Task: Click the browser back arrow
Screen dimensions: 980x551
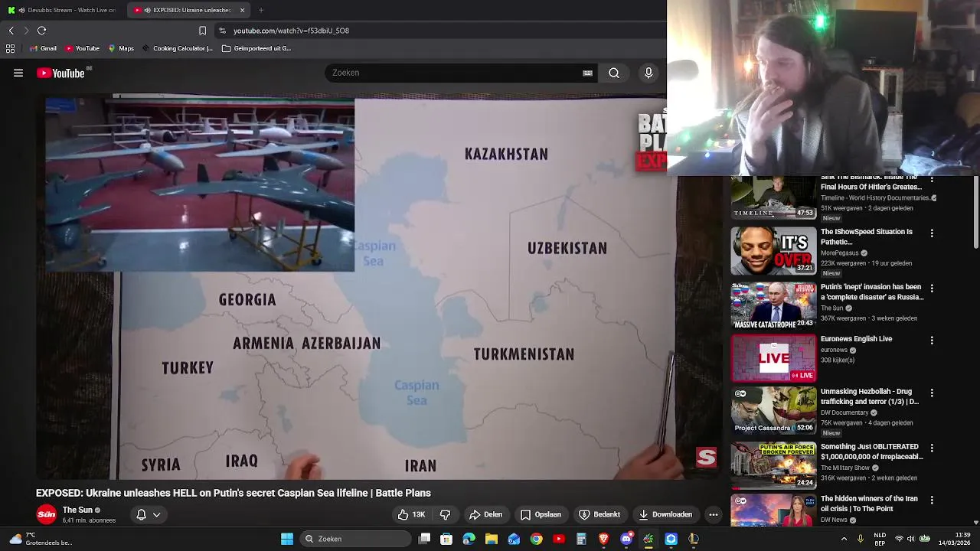Action: pyautogui.click(x=11, y=31)
